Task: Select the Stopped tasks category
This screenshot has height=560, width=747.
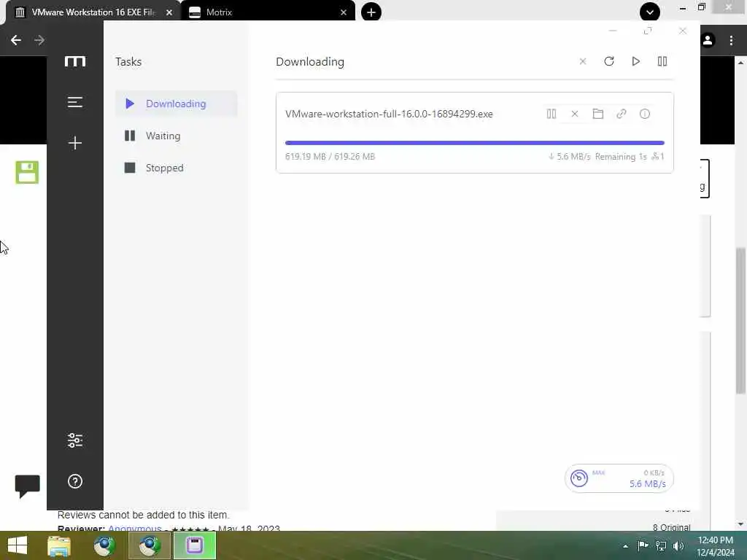Action: pyautogui.click(x=177, y=168)
